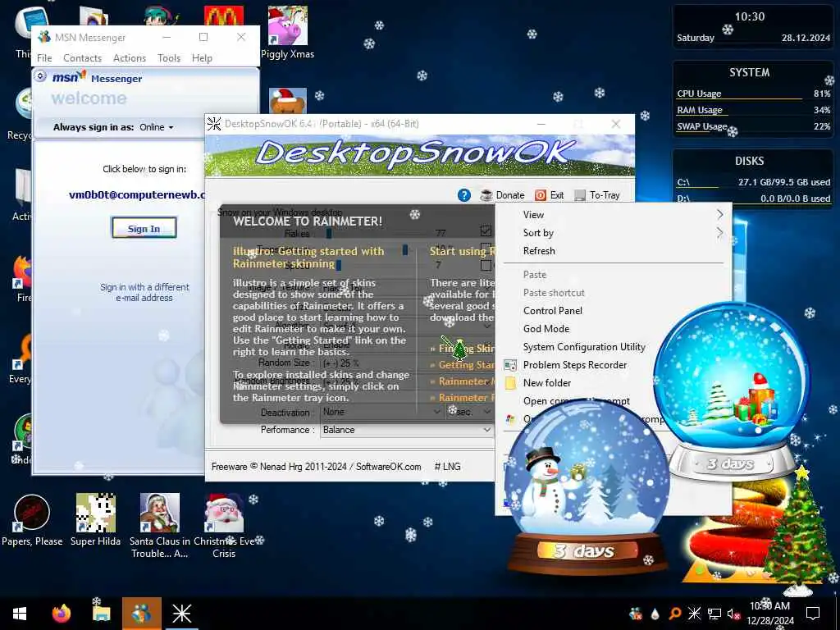Screen dimensions: 840x630
Task: Click the RAM Usage row in SYSTEM widget
Action: (x=753, y=111)
